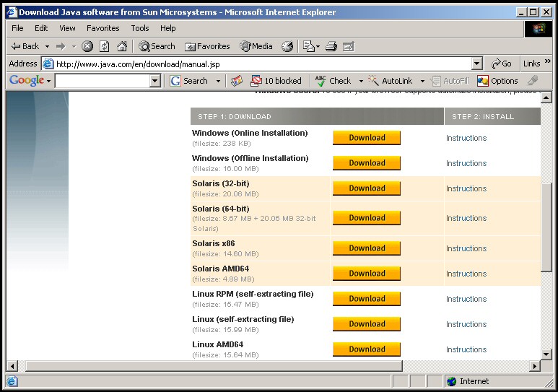Click the highlighter pen icon

(x=533, y=80)
